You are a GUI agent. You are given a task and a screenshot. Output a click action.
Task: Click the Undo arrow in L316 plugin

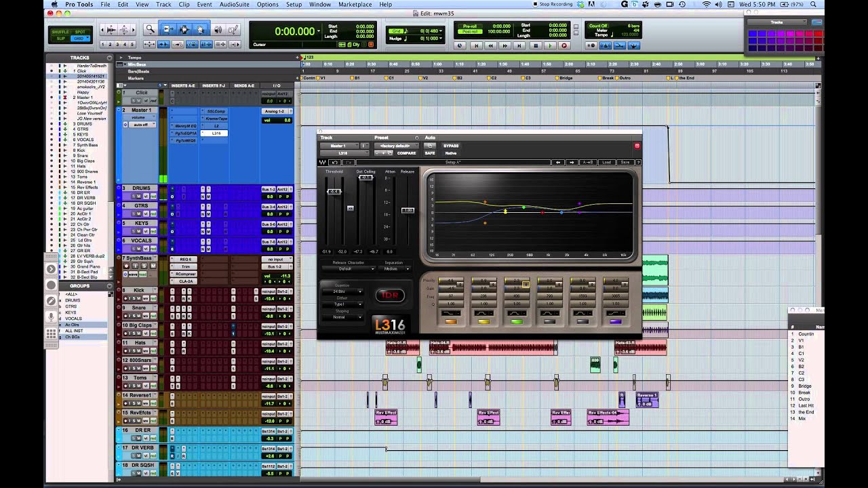(334, 162)
